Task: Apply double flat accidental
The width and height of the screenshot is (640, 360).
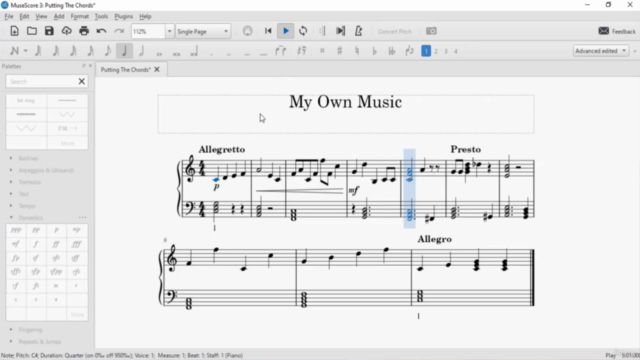Action: click(x=392, y=51)
